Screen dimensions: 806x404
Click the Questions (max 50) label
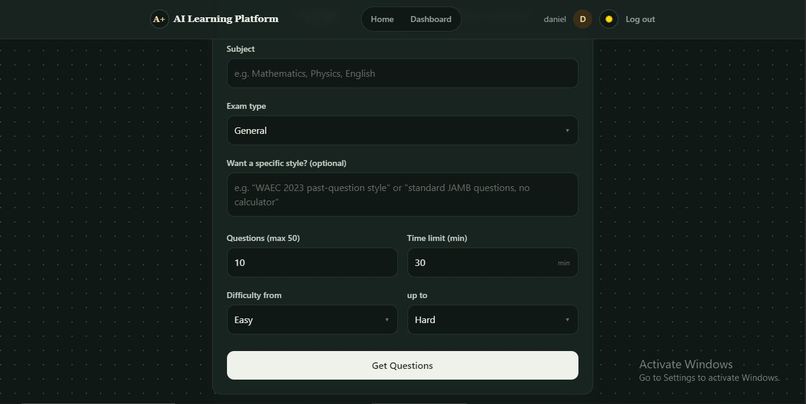click(263, 238)
